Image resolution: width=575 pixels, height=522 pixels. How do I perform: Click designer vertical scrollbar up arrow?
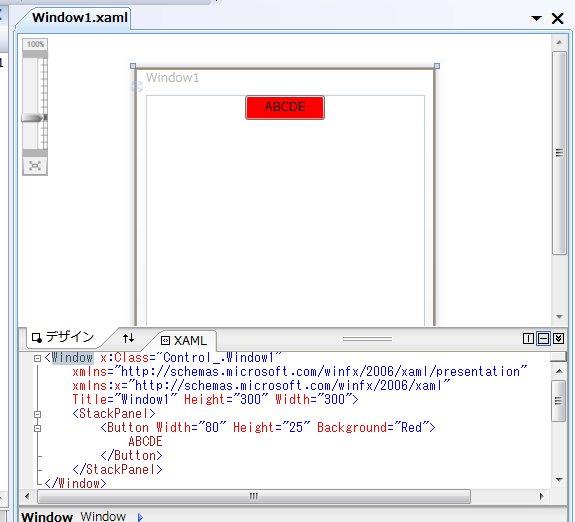(559, 43)
